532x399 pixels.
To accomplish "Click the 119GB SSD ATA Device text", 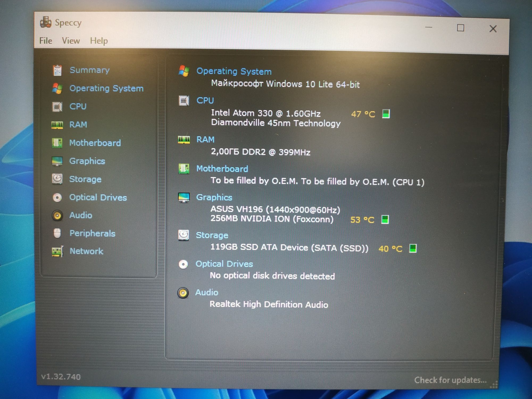I will coord(290,247).
